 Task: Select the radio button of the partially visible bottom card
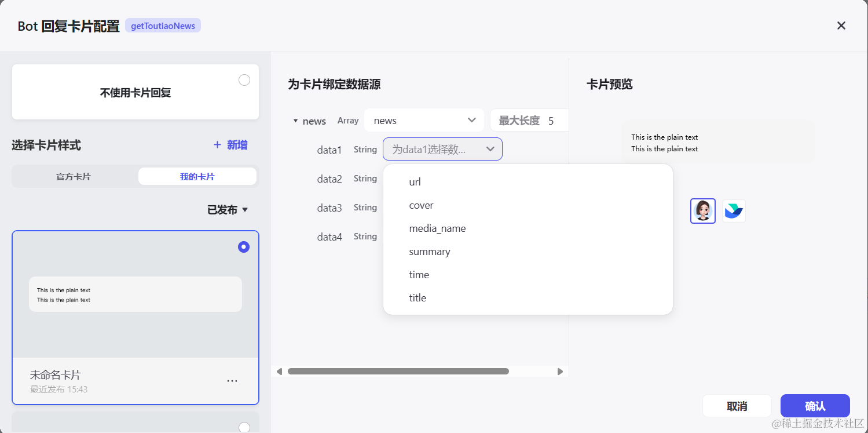coord(244,427)
